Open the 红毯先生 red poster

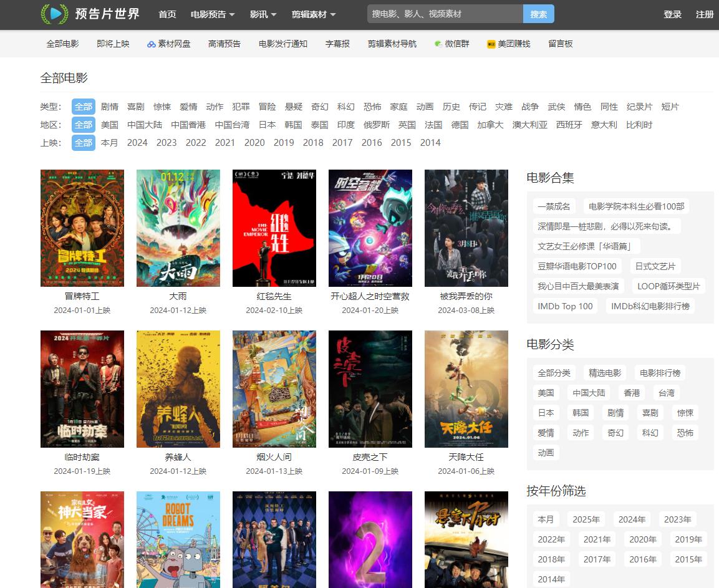tap(274, 228)
